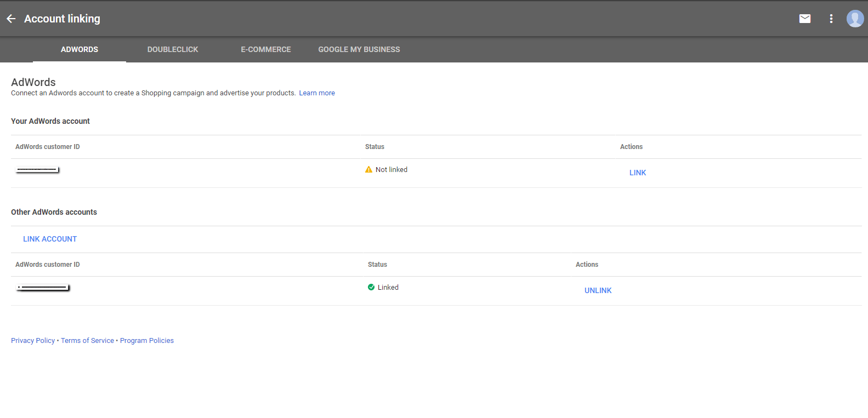Switch to the E-Commerce tab
The height and width of the screenshot is (418, 868).
[x=266, y=49]
